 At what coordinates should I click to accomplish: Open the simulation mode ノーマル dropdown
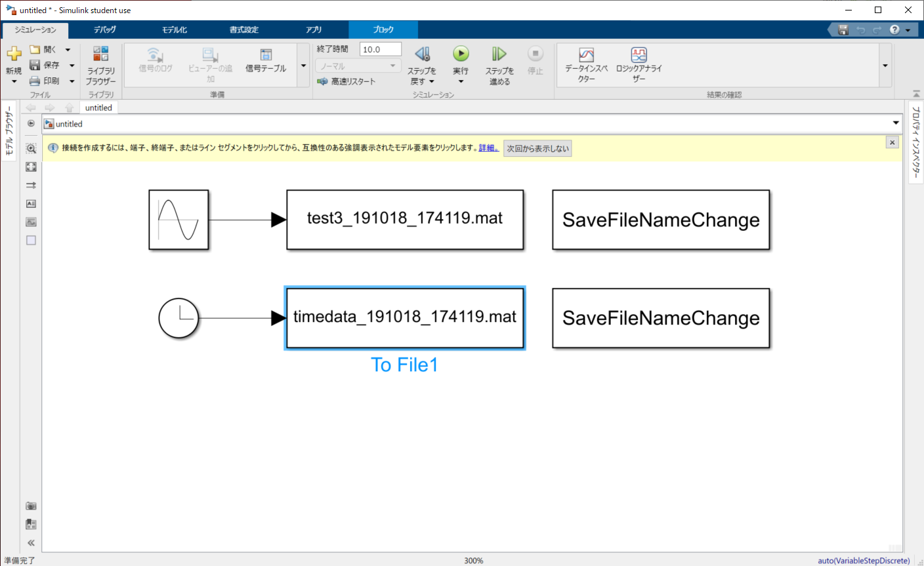coord(358,66)
